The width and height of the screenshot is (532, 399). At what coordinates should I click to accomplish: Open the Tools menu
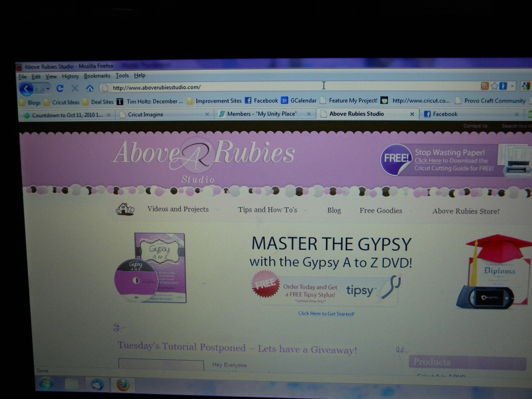[x=122, y=76]
